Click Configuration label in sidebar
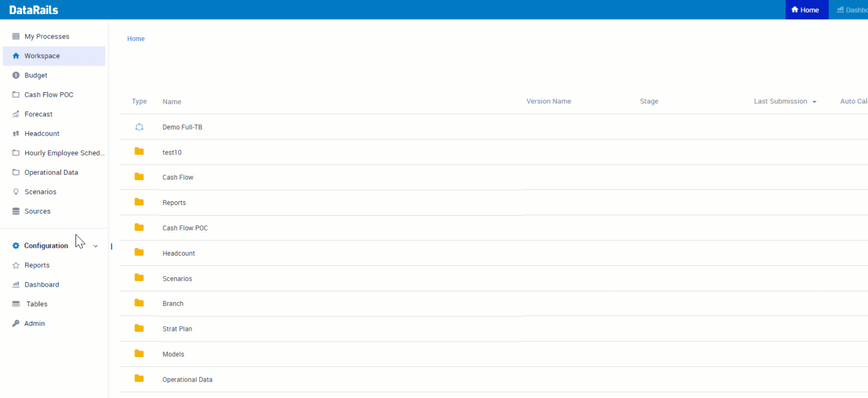The height and width of the screenshot is (398, 868). [x=46, y=246]
